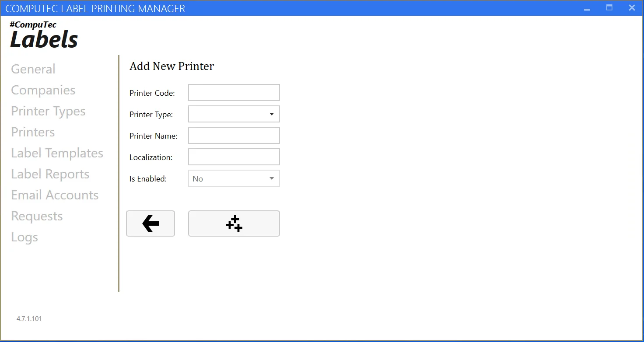Screen dimensions: 644x342
Task: Close the Label Printing Manager window
Action: (x=632, y=8)
